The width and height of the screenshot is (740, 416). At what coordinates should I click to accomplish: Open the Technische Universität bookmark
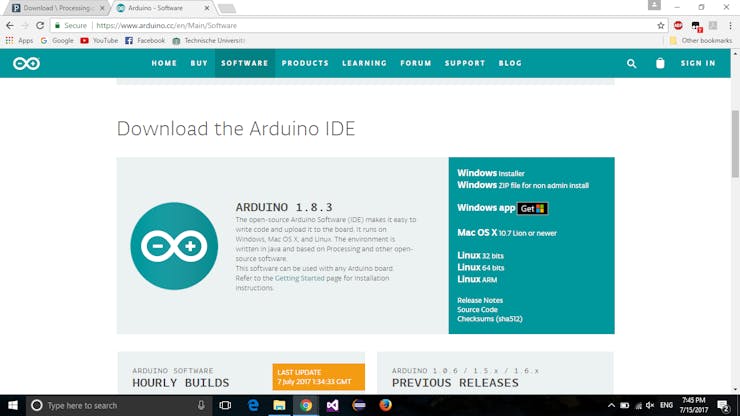click(209, 41)
